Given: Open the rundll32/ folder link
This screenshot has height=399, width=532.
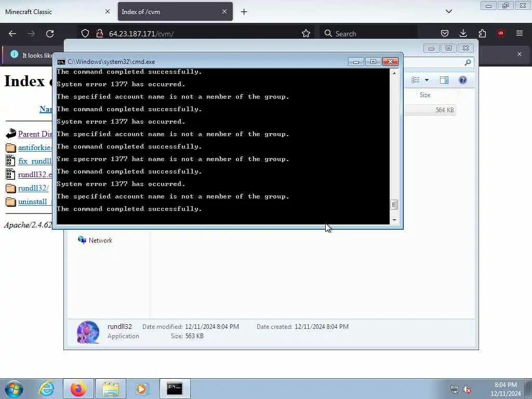Looking at the screenshot, I should pos(33,188).
